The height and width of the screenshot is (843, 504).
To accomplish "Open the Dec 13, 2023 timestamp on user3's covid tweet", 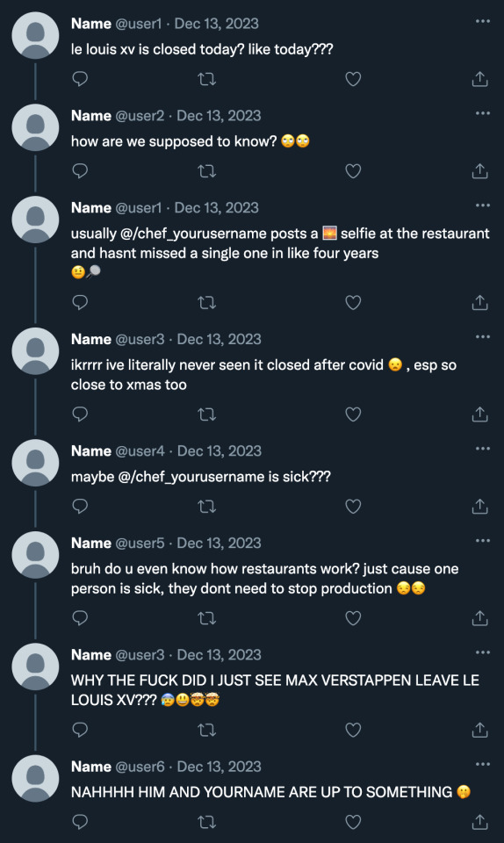I will (x=220, y=339).
